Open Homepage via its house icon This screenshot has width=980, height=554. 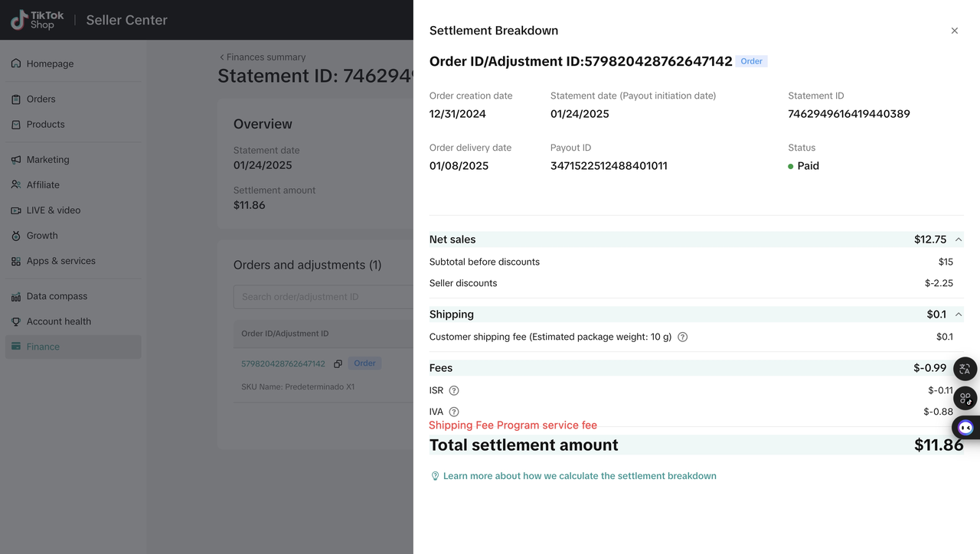click(16, 64)
